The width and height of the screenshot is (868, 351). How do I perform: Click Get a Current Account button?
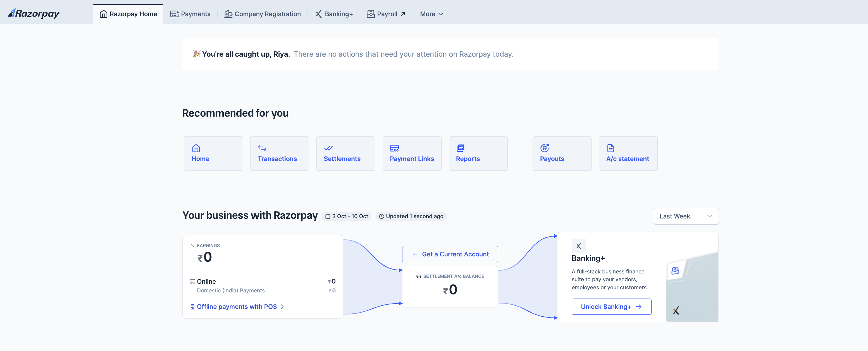pyautogui.click(x=450, y=254)
